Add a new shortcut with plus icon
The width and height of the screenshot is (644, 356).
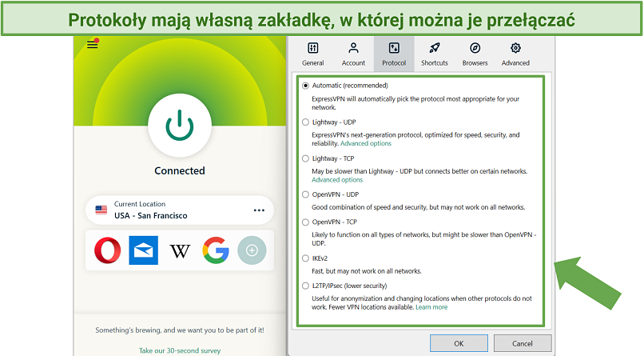point(252,250)
